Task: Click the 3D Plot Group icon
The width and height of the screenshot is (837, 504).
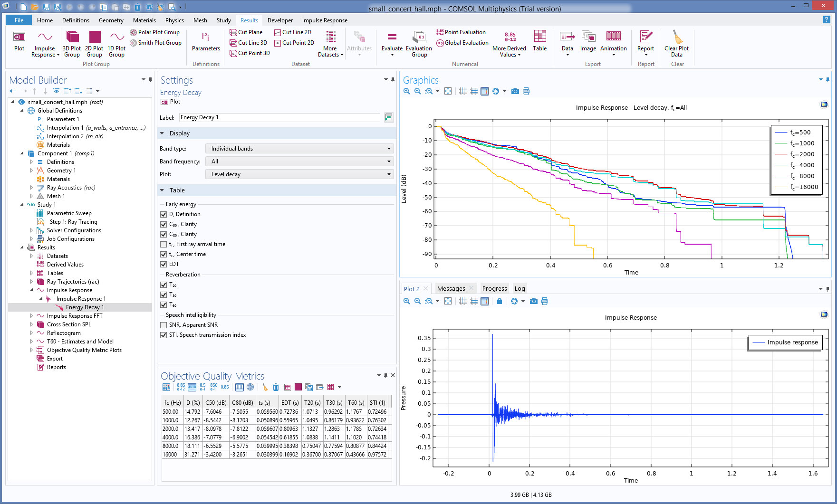Action: click(x=72, y=38)
